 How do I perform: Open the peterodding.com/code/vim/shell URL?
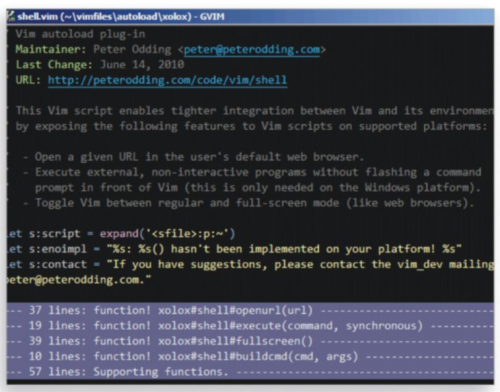(x=167, y=80)
